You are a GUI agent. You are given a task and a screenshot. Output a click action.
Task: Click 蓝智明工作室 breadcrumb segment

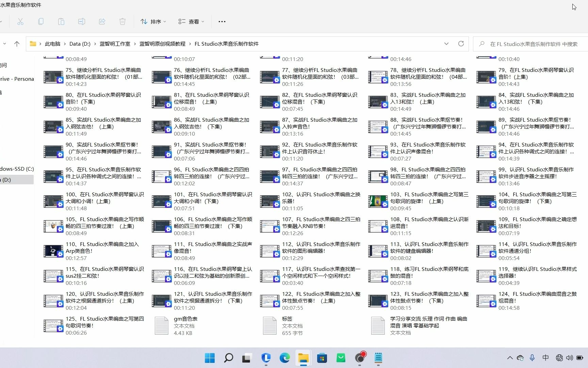point(115,44)
